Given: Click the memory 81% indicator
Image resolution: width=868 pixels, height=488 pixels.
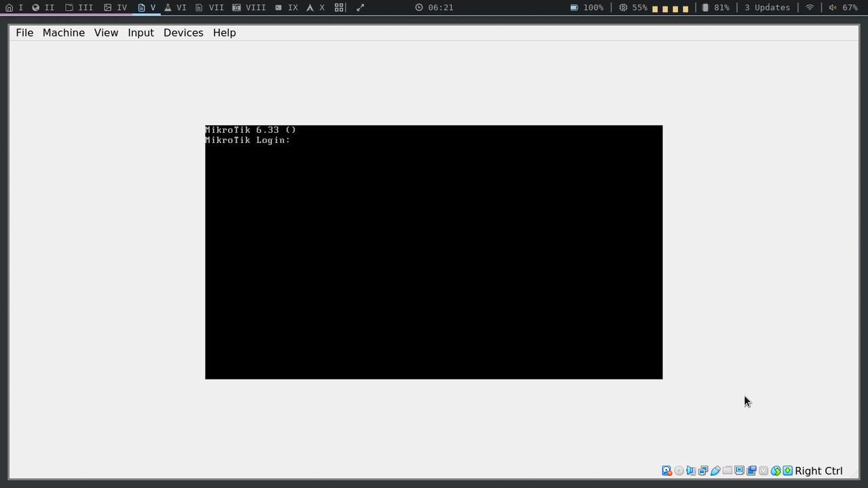Looking at the screenshot, I should (x=715, y=7).
